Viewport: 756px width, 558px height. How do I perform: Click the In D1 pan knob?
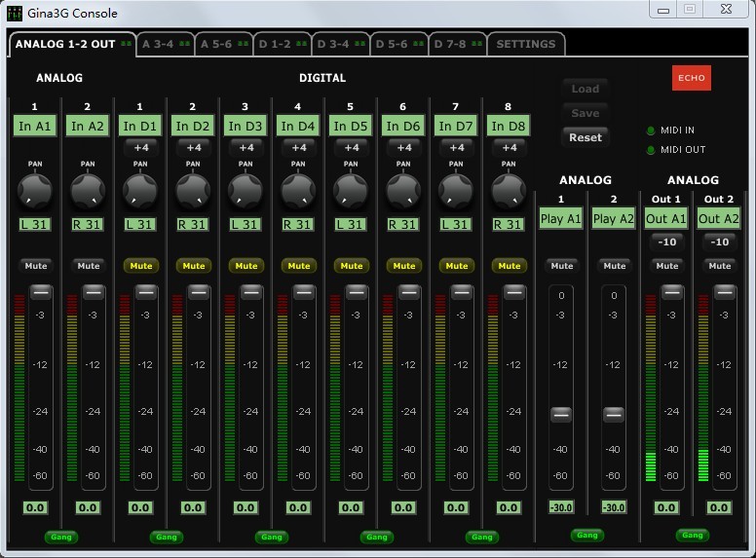(x=140, y=191)
